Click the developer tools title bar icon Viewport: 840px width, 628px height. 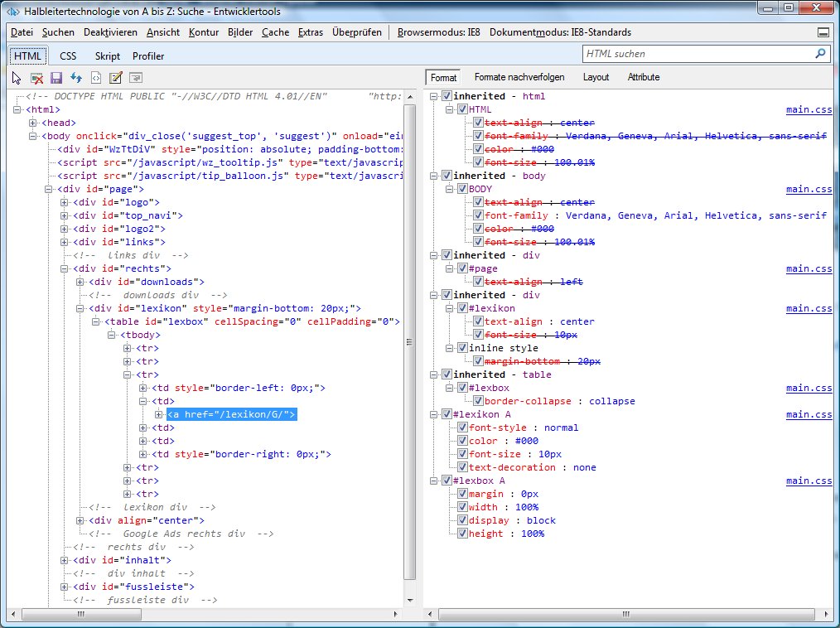pyautogui.click(x=13, y=12)
